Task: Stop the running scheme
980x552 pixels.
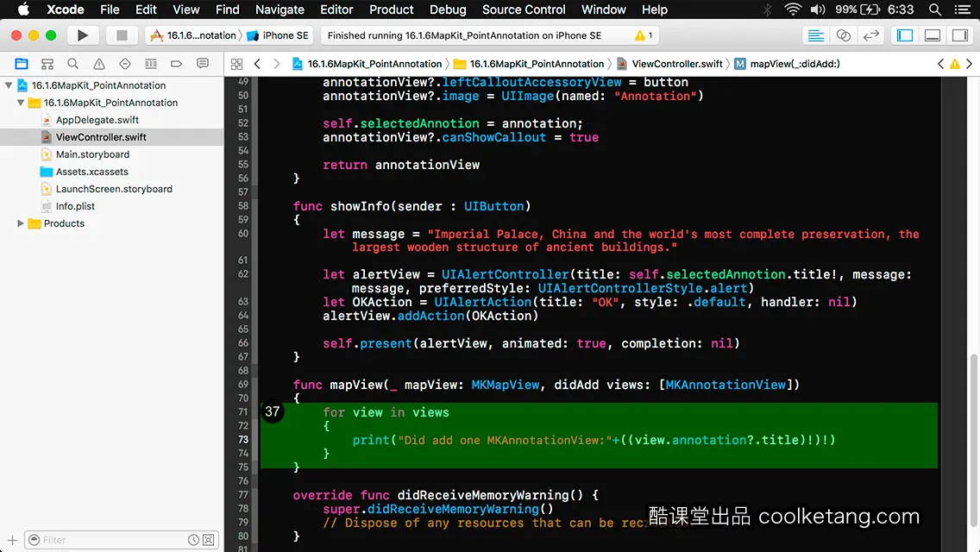Action: click(122, 35)
